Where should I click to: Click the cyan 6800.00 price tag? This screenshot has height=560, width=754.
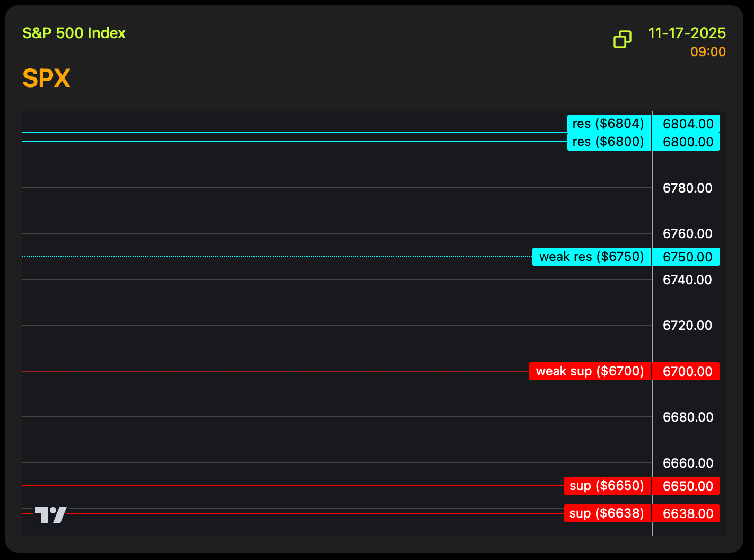[687, 142]
